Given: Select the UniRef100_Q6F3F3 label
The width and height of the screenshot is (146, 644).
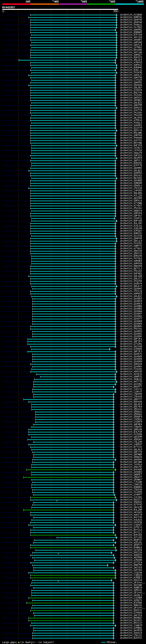Looking at the screenshot, I should (131, 352).
